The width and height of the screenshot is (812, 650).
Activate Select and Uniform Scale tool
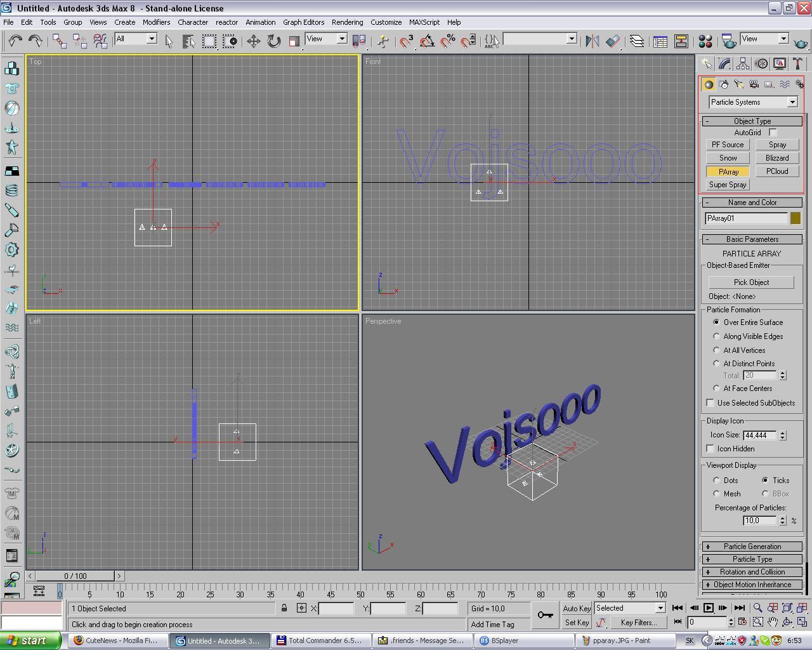[x=294, y=41]
